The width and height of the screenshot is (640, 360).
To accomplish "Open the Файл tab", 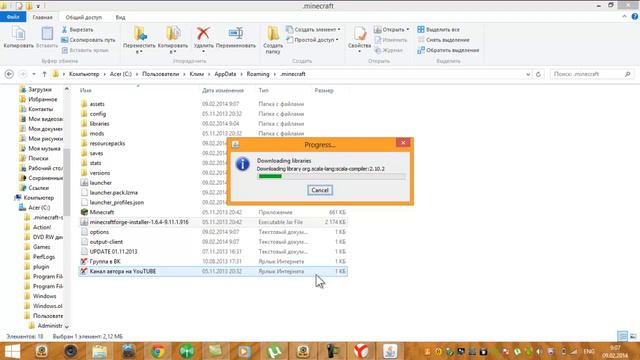I will tap(13, 17).
